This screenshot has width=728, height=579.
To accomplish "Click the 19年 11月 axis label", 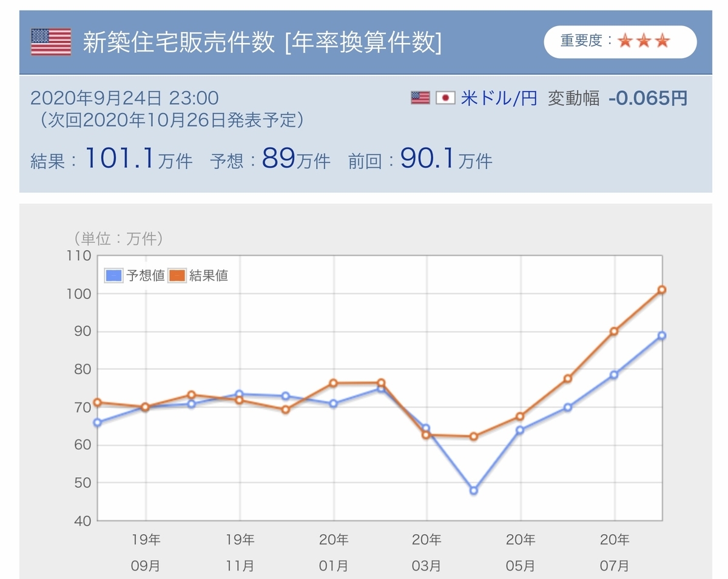I will coord(240,552).
